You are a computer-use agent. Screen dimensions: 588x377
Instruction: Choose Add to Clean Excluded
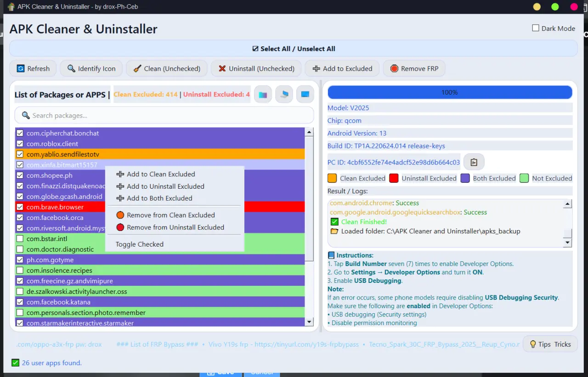click(175, 174)
